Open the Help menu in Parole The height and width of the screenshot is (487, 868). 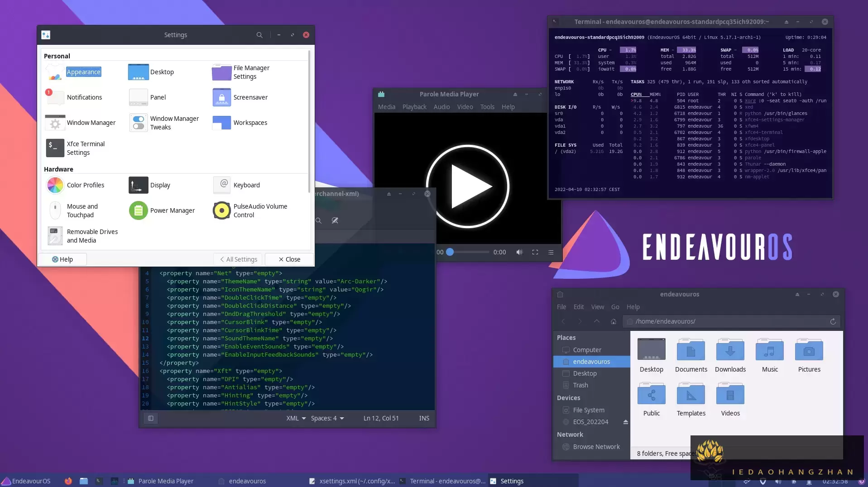[508, 107]
